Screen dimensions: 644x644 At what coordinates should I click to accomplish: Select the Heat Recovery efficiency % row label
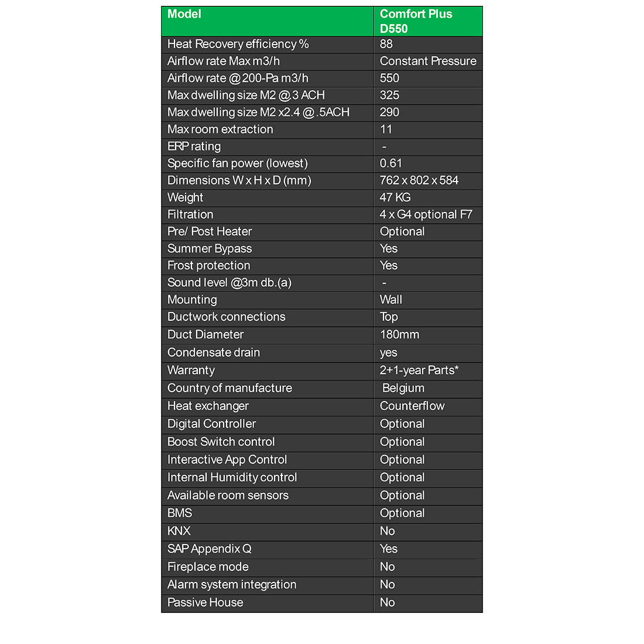pyautogui.click(x=238, y=44)
